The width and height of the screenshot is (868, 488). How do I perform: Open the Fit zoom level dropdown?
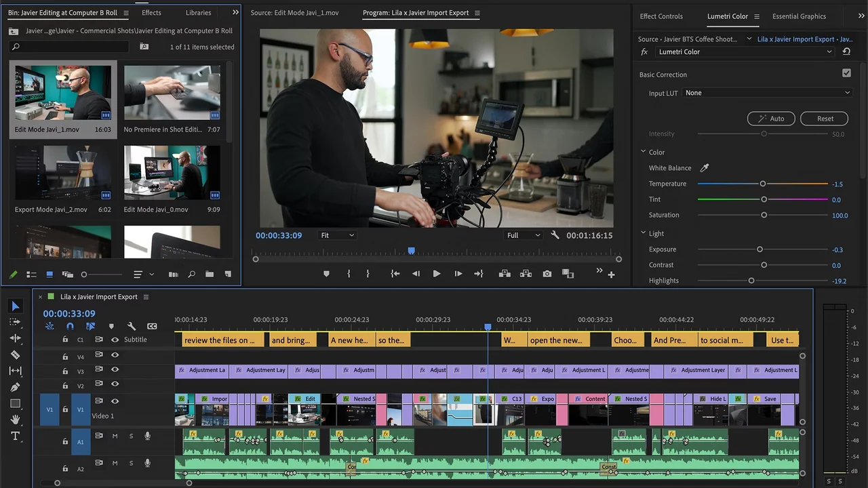click(x=337, y=235)
